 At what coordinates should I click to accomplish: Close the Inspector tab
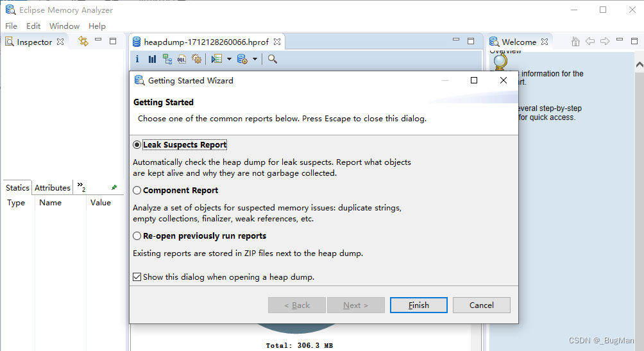(60, 42)
